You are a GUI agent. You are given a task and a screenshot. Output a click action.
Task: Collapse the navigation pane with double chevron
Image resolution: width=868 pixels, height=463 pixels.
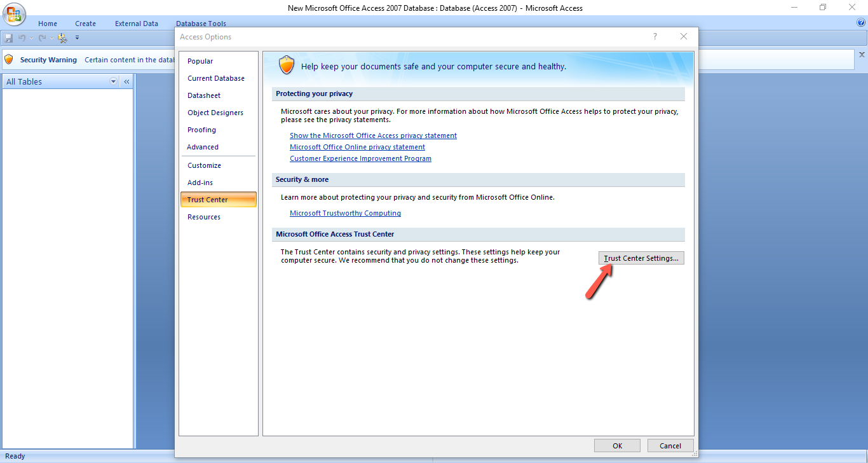click(x=126, y=81)
